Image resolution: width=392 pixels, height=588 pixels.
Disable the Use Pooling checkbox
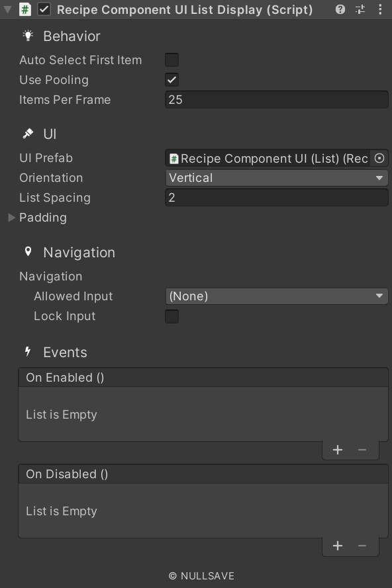[x=171, y=79]
